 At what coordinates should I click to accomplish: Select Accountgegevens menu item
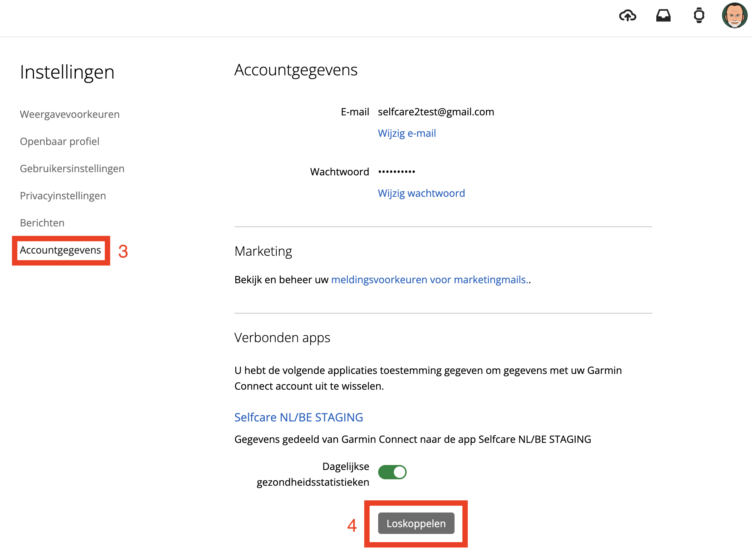pyautogui.click(x=60, y=250)
